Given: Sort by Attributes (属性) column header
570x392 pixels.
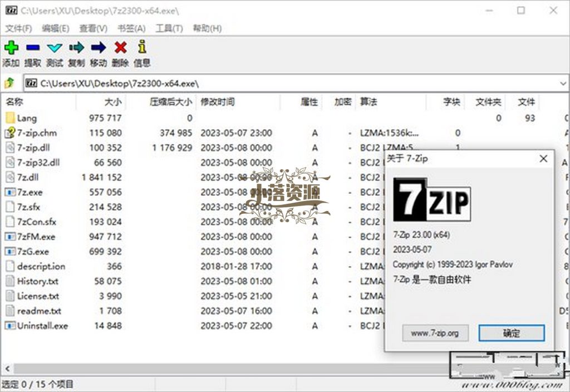Looking at the screenshot, I should 301,102.
